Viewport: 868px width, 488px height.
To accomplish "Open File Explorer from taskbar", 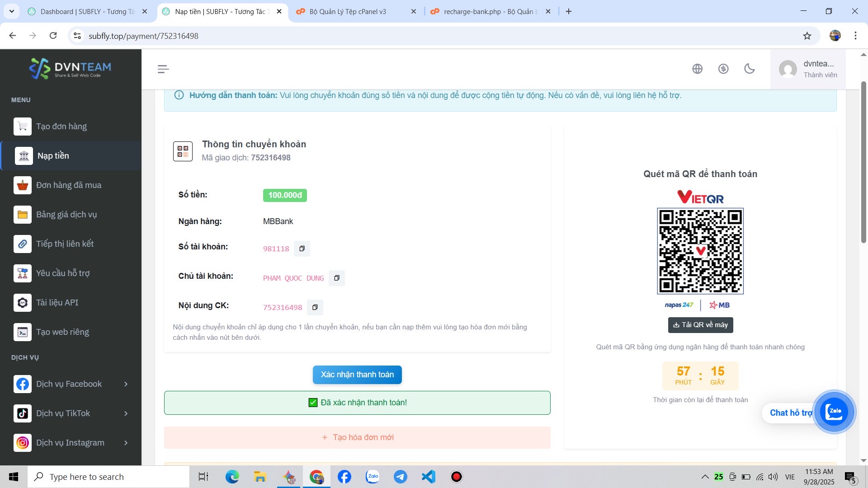I will coord(260,477).
